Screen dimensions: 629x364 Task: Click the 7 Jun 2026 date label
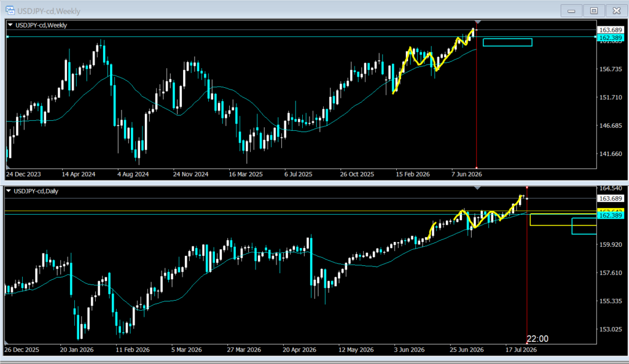467,174
